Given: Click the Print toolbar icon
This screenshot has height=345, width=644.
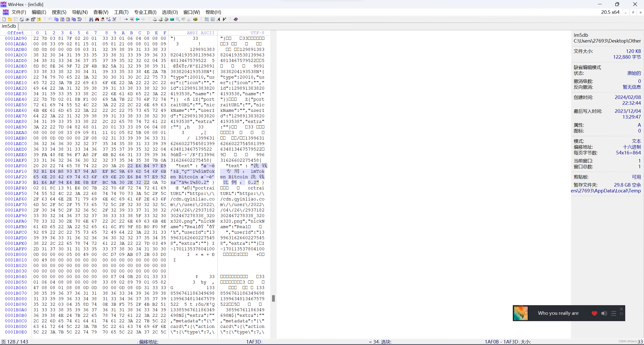Looking at the screenshot, I should coord(27,19).
